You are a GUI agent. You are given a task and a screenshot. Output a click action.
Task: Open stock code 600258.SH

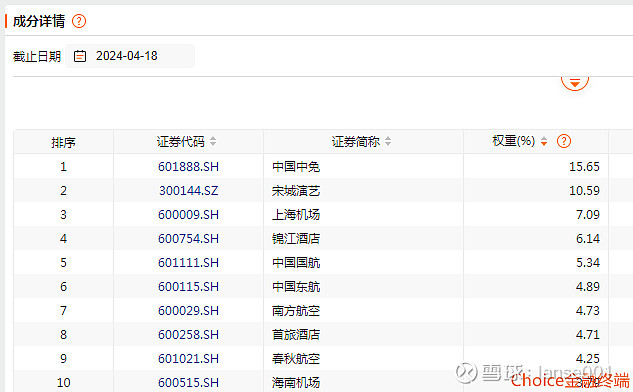pyautogui.click(x=188, y=335)
